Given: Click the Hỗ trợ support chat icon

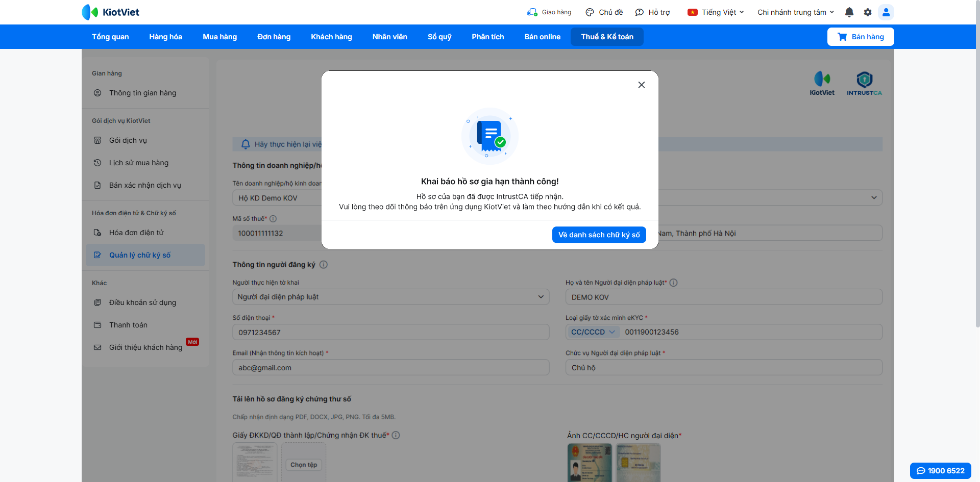Looking at the screenshot, I should pos(639,12).
